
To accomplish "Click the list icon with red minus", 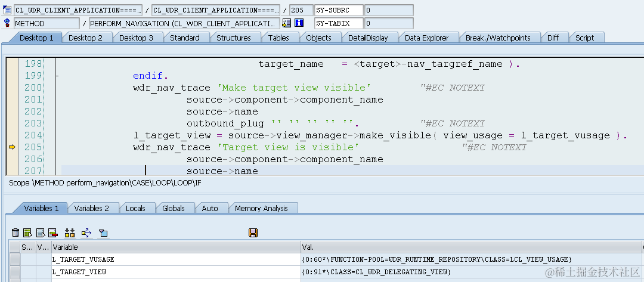I will coord(52,233).
